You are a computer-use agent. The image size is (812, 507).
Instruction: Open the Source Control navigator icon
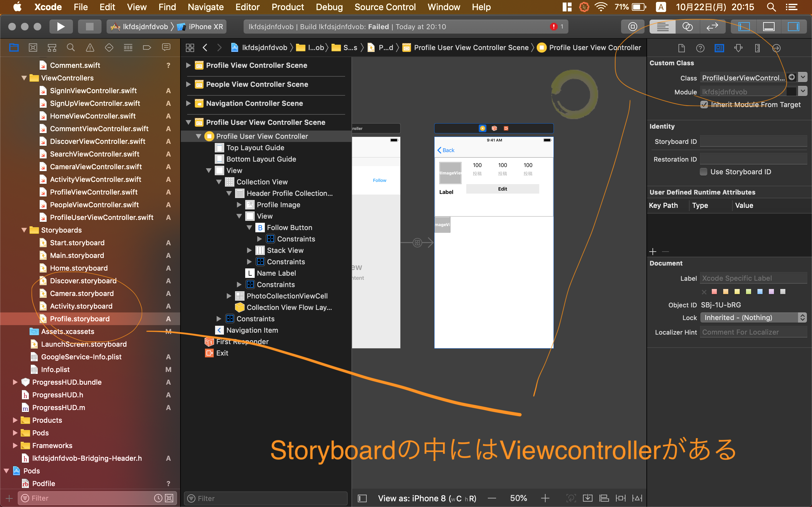click(x=33, y=48)
